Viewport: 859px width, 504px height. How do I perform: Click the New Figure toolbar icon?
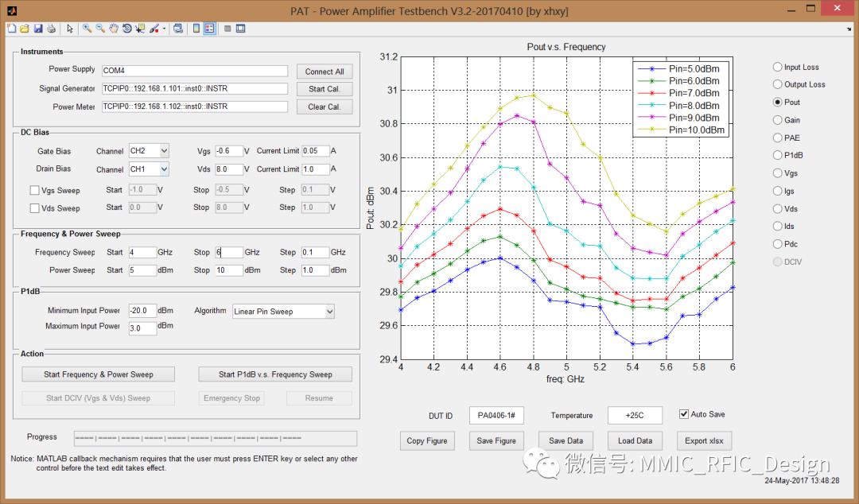[11, 29]
